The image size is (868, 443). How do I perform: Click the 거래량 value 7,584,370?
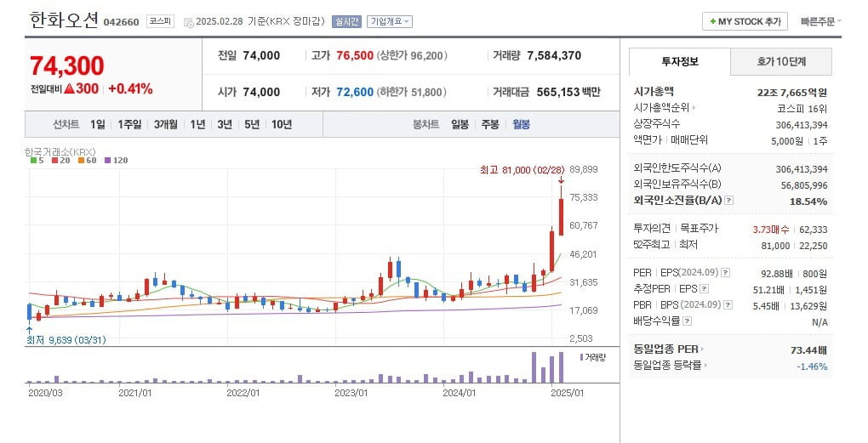pyautogui.click(x=554, y=55)
